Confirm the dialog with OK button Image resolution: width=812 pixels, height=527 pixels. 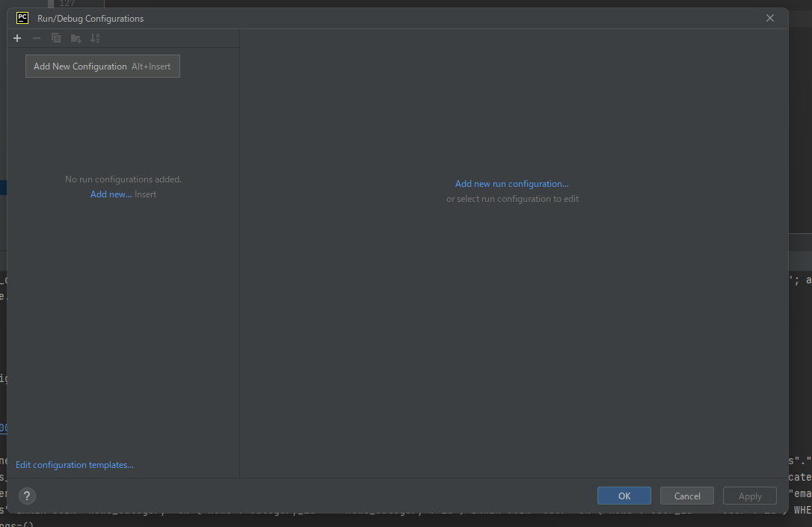tap(624, 496)
